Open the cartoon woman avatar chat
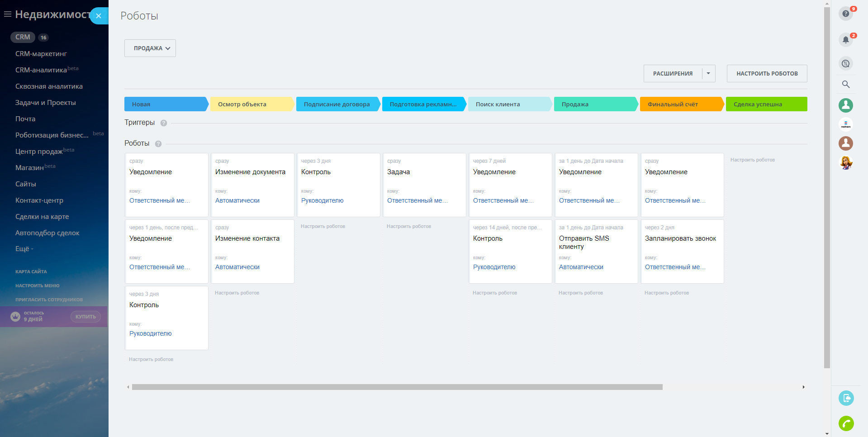 [846, 162]
